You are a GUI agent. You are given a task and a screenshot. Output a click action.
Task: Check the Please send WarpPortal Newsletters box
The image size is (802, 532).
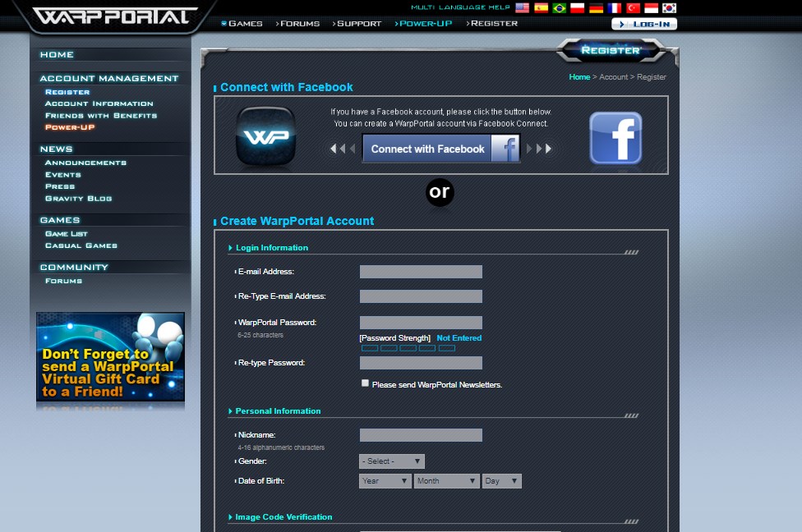pos(365,383)
